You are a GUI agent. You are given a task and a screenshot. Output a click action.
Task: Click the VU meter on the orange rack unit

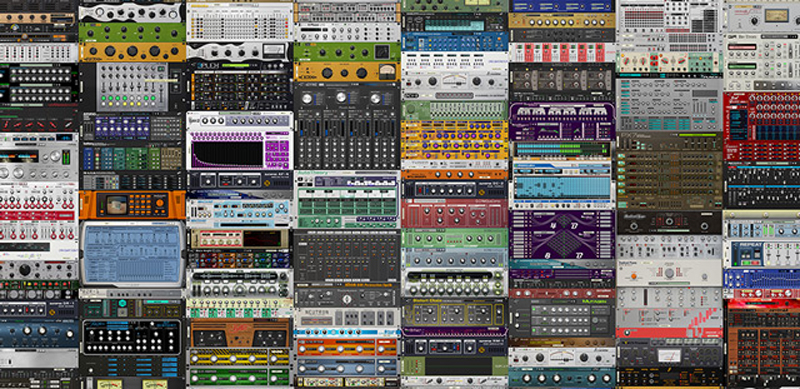coord(387,71)
